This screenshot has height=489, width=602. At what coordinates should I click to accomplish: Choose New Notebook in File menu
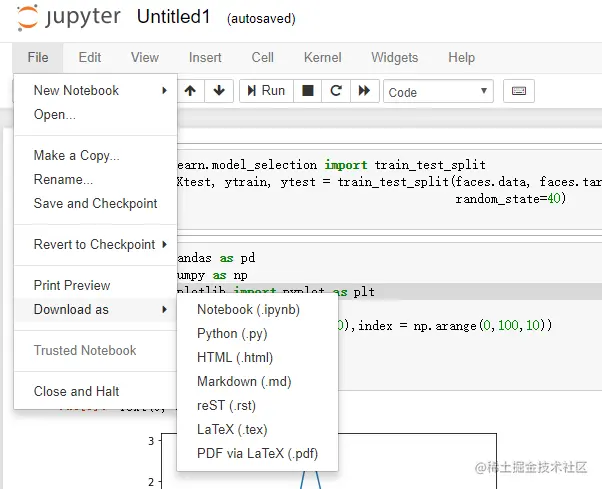[96, 91]
